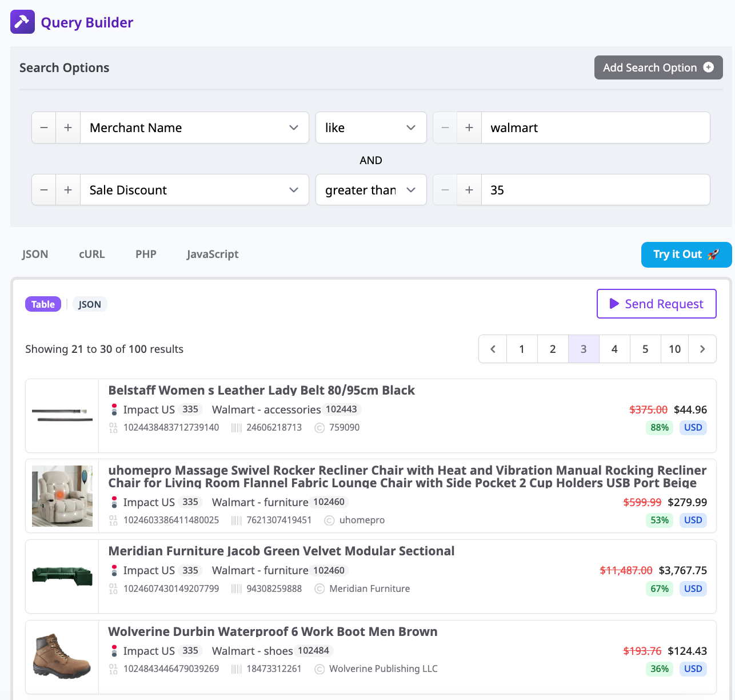The height and width of the screenshot is (700, 735).
Task: Remove the Merchant Name search row with minus
Action: point(44,128)
